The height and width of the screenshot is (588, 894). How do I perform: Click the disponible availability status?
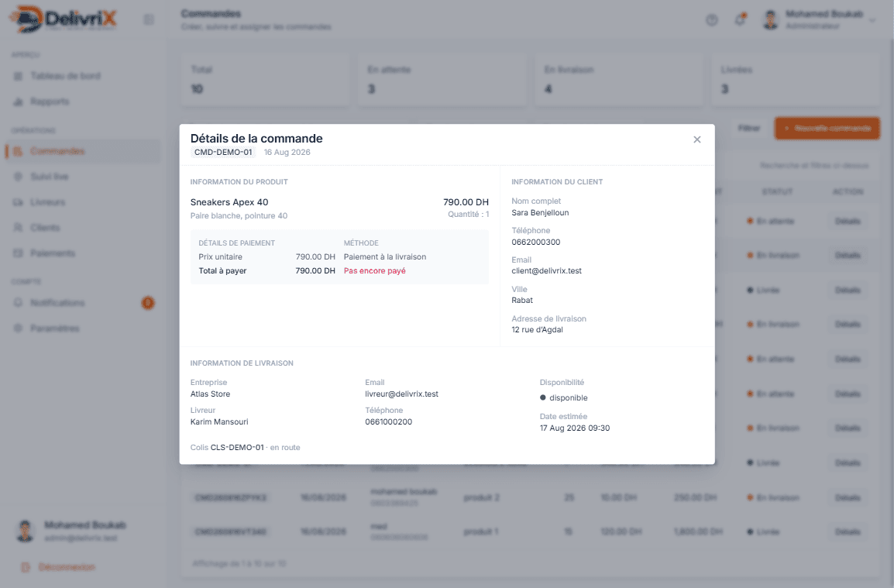(x=564, y=398)
